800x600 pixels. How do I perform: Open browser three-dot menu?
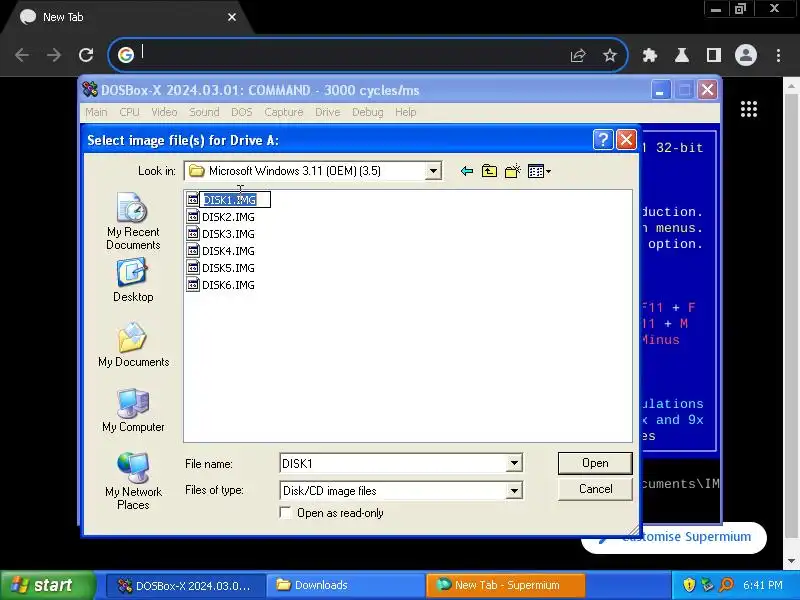click(778, 55)
